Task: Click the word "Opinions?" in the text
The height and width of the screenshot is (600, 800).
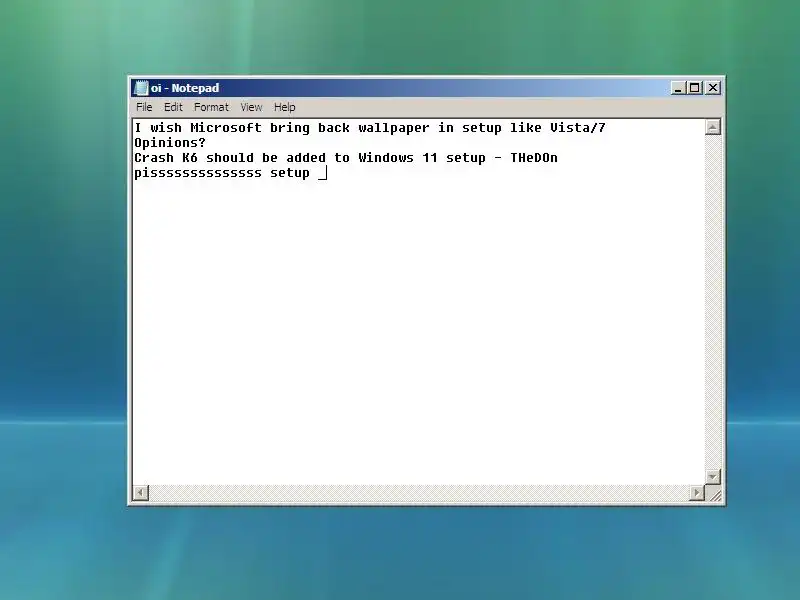Action: (x=170, y=143)
